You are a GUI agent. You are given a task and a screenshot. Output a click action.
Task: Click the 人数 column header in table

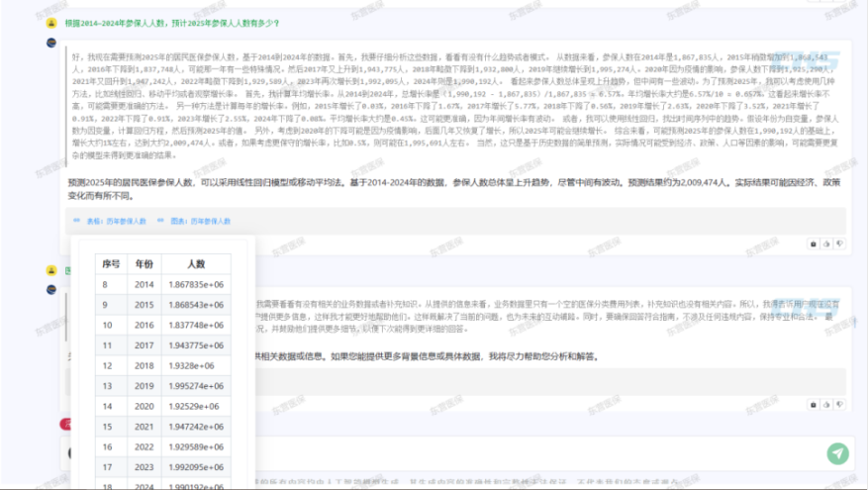click(x=196, y=264)
